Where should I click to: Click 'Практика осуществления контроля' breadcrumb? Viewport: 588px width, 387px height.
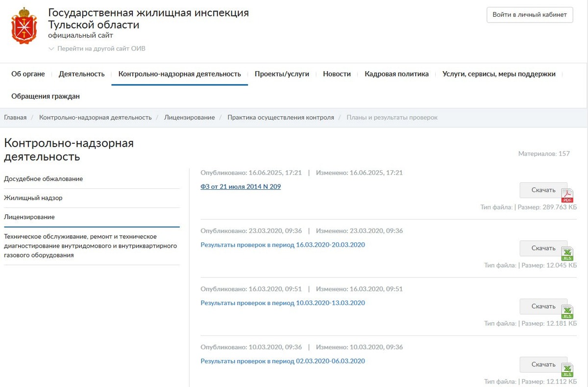(x=281, y=117)
